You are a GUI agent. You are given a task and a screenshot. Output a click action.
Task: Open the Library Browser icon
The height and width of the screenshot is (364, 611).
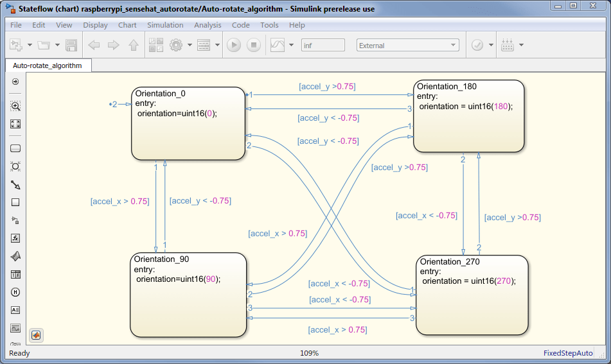click(156, 45)
